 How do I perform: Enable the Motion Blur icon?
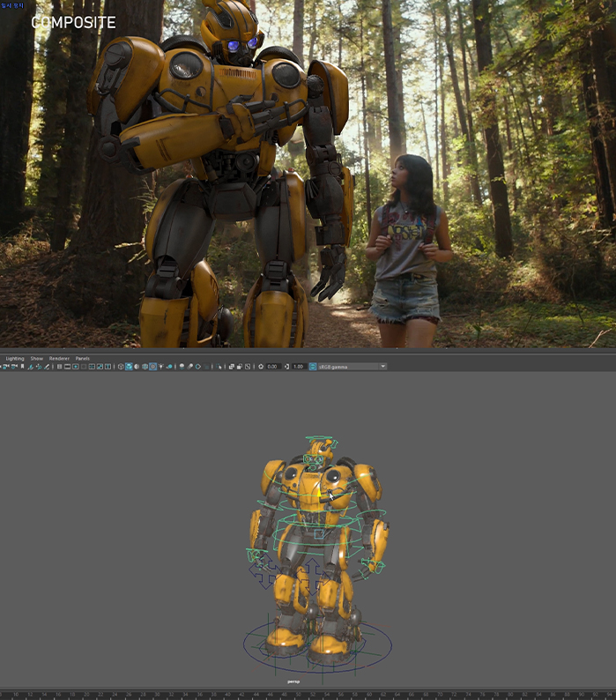(x=189, y=367)
